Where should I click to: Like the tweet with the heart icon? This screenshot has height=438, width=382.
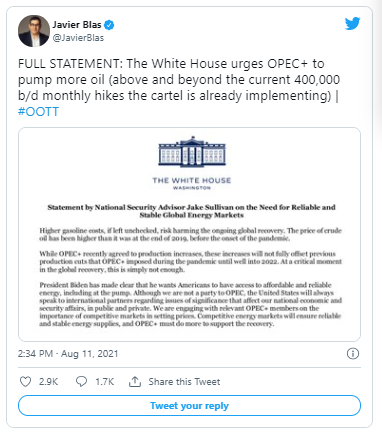(25, 381)
